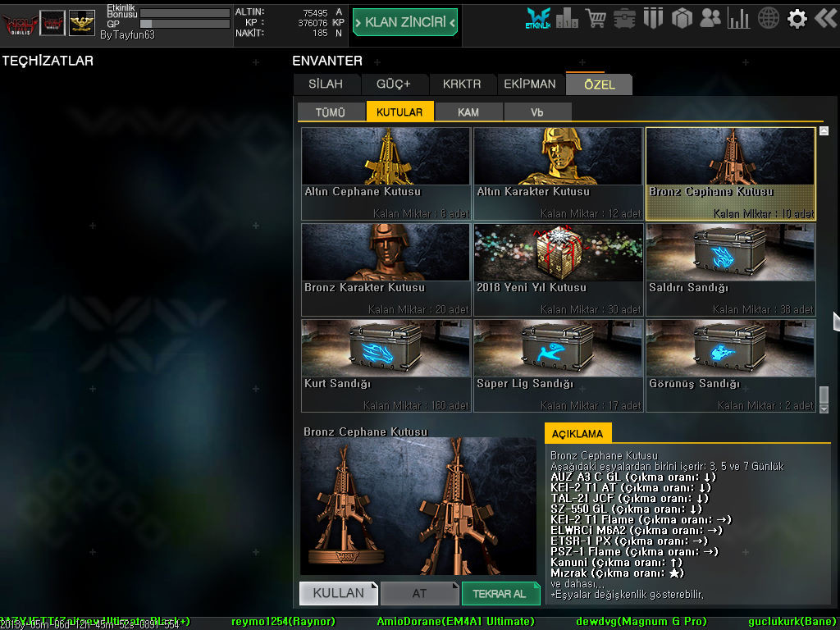Viewport: 840px width, 630px height.
Task: Click the inventory scrollbar down arrow
Action: point(824,409)
